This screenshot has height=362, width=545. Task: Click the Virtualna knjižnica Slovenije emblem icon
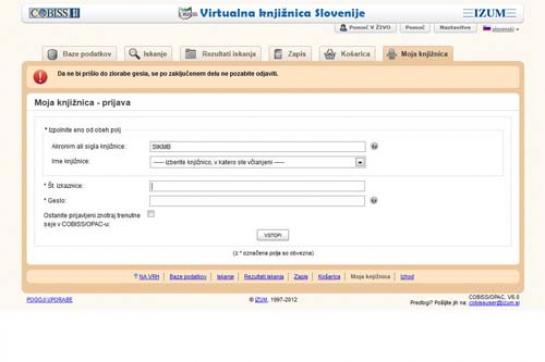pyautogui.click(x=187, y=13)
